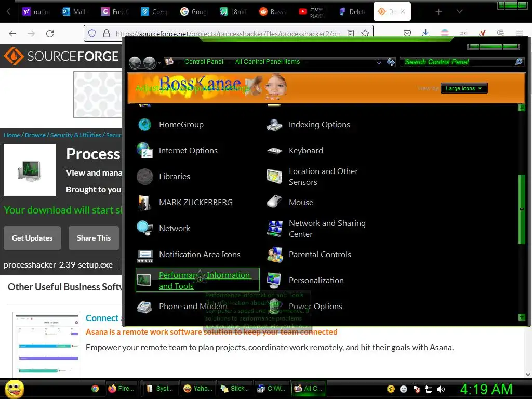
Task: Open the Network item icon
Action: pyautogui.click(x=144, y=229)
